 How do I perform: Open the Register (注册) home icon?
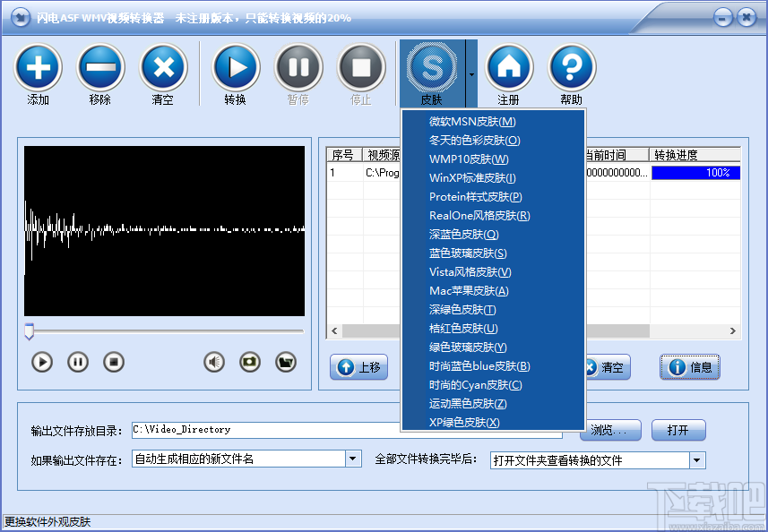(509, 67)
